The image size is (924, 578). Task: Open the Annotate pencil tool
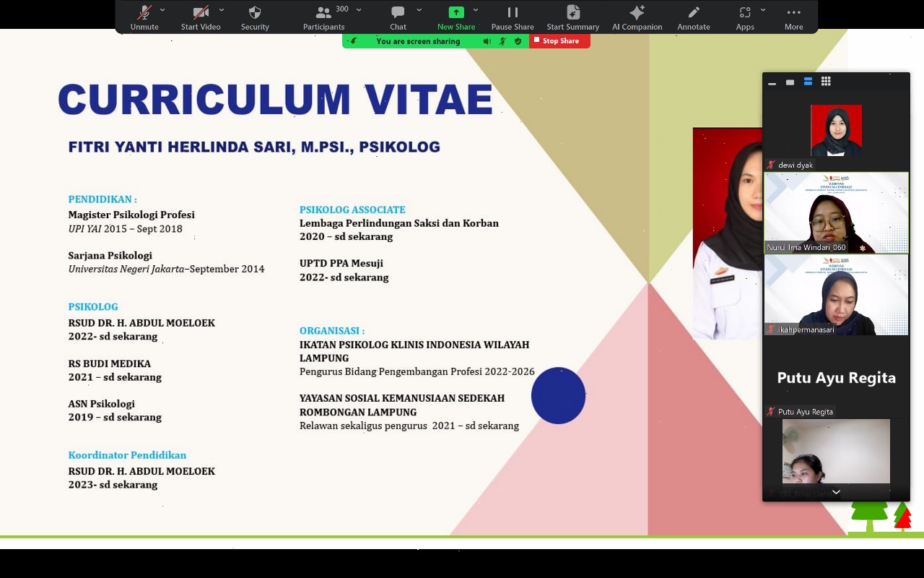[693, 17]
